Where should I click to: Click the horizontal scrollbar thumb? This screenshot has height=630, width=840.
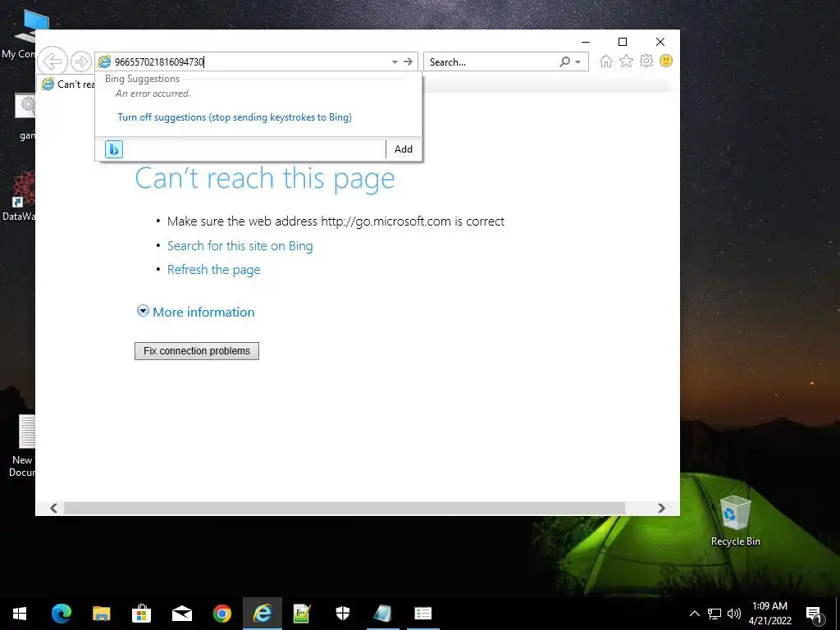click(x=345, y=508)
